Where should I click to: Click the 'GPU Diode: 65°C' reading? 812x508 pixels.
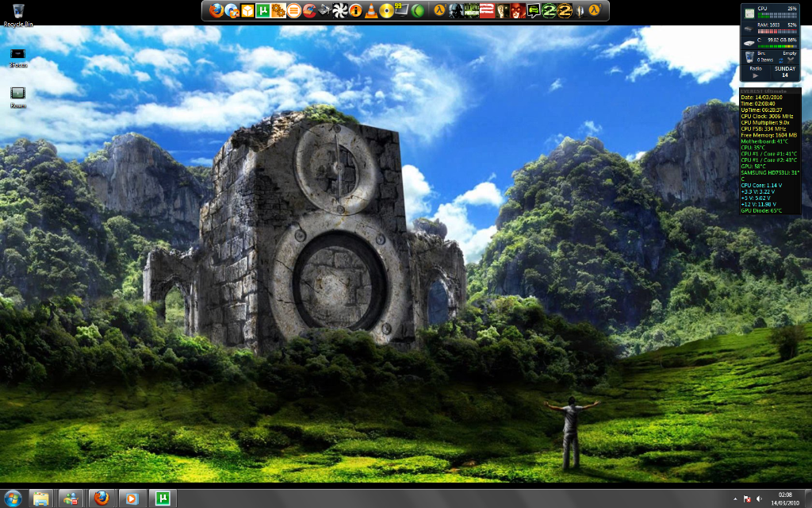pos(762,210)
